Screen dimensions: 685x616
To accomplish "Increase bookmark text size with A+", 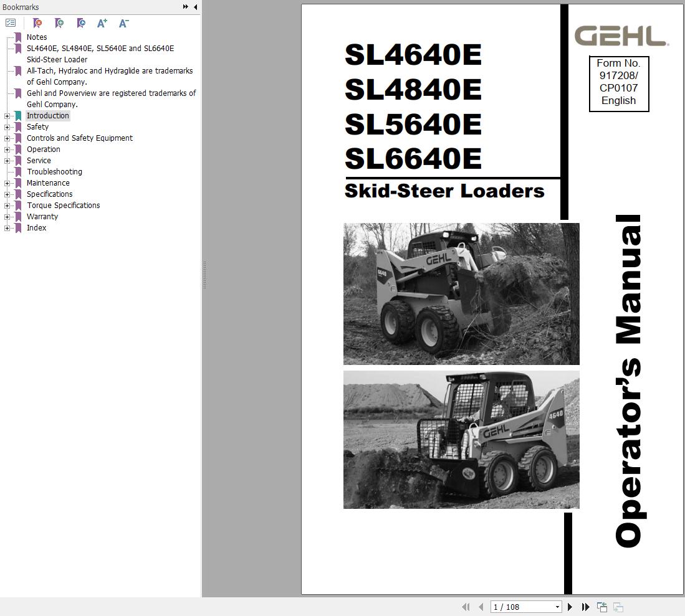I will pos(102,23).
